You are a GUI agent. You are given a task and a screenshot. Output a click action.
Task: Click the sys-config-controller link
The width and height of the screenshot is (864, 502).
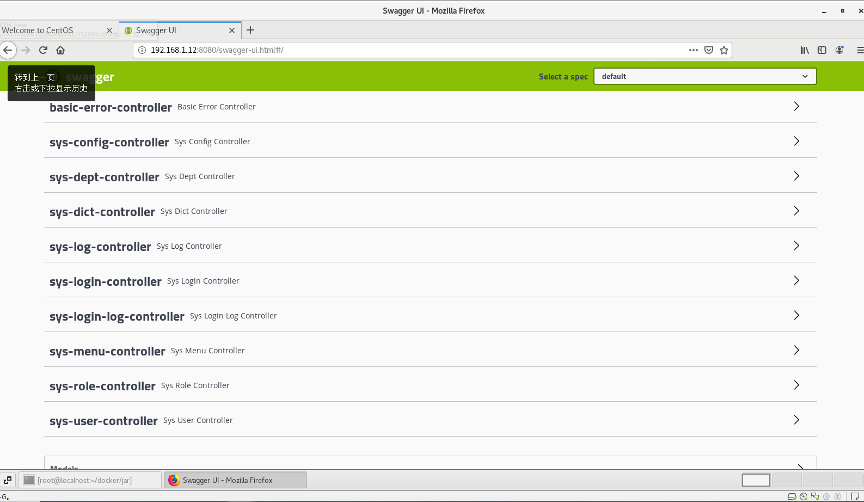click(x=109, y=142)
